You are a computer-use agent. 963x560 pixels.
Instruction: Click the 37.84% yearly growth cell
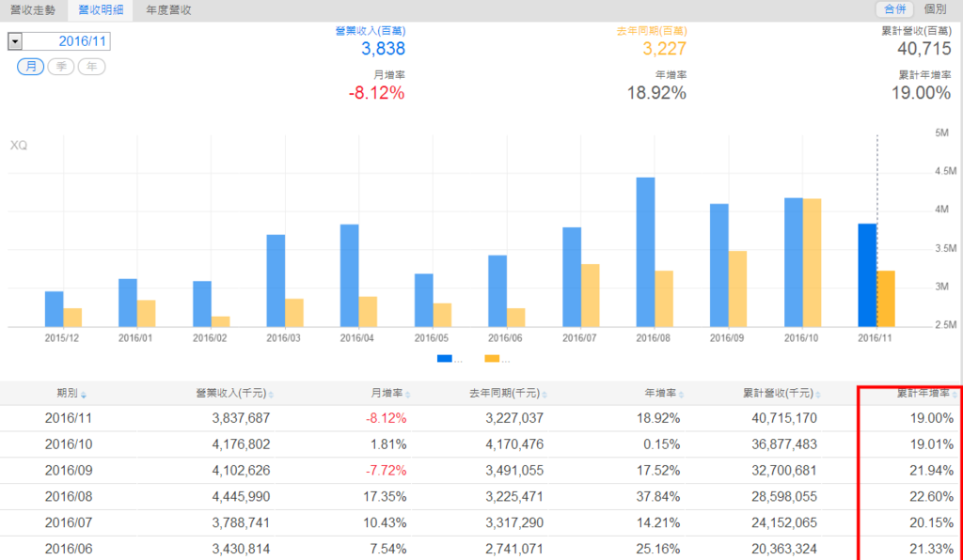coord(658,496)
